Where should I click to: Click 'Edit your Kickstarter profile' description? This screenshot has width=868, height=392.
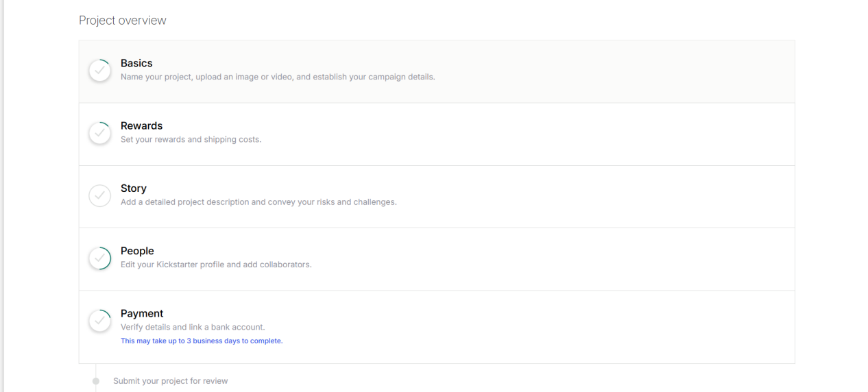(216, 265)
